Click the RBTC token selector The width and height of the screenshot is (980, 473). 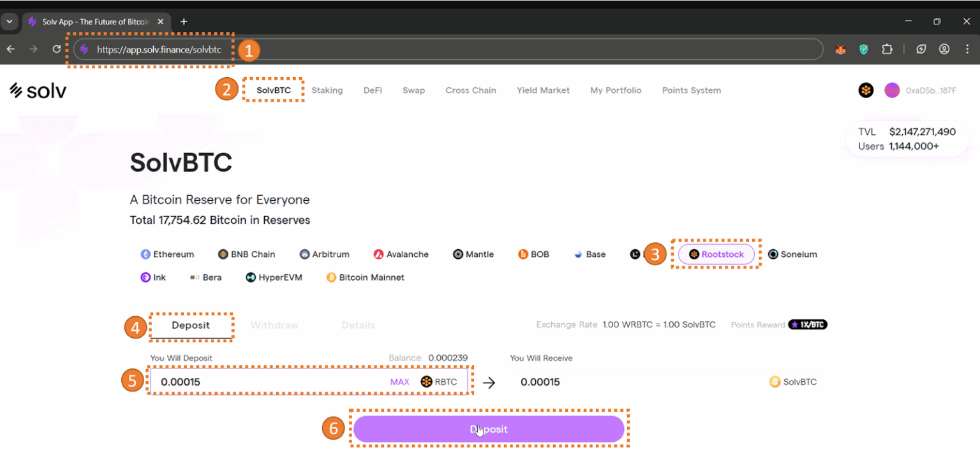click(439, 382)
